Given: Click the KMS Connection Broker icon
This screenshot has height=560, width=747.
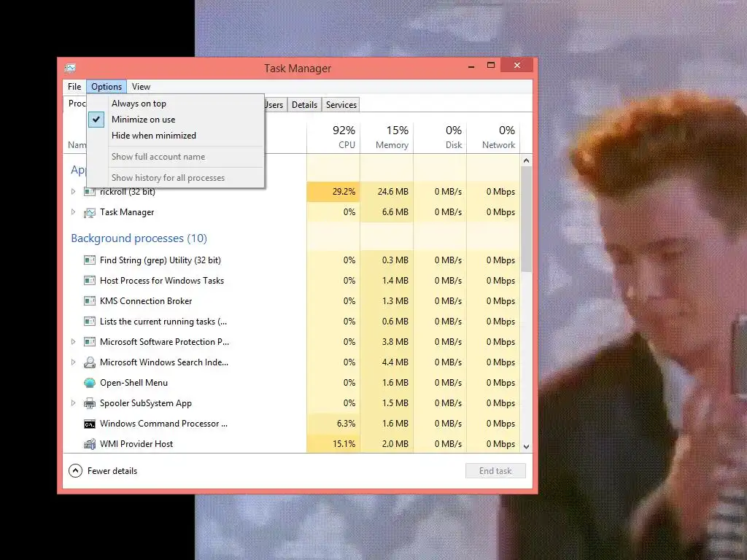Looking at the screenshot, I should click(x=90, y=301).
